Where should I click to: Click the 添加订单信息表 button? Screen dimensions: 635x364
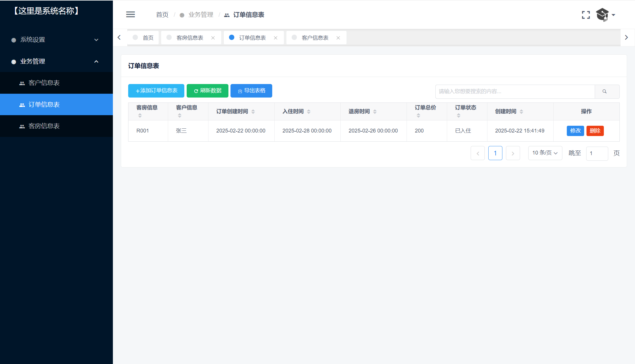(156, 91)
